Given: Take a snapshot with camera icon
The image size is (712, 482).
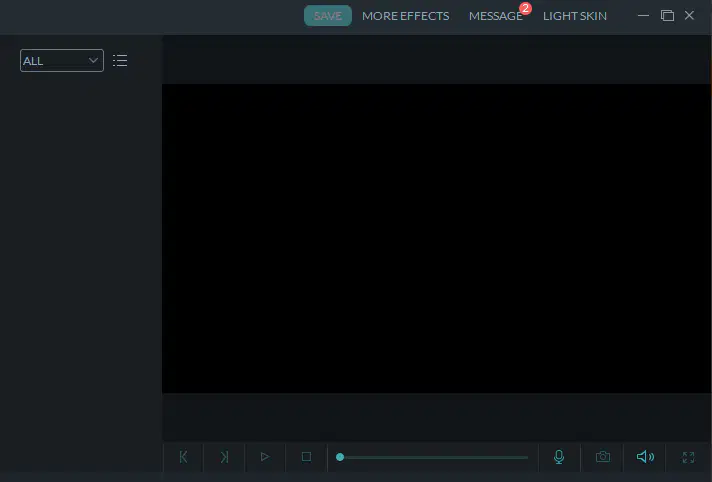Looking at the screenshot, I should [x=603, y=457].
